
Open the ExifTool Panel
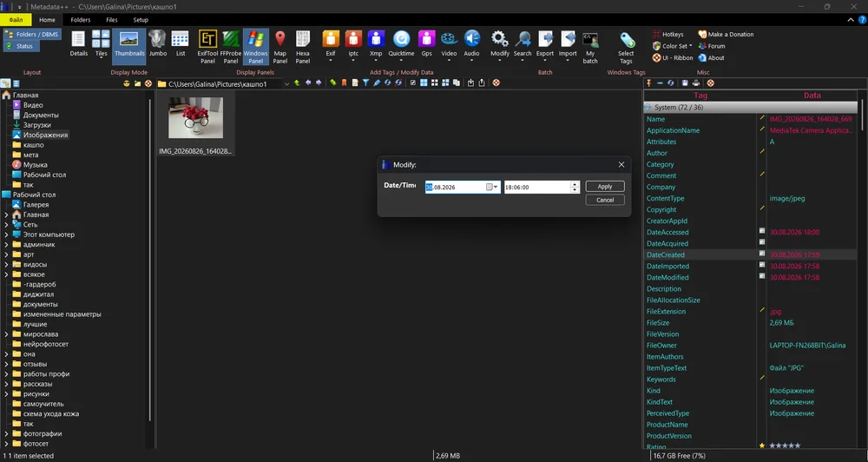coord(207,47)
